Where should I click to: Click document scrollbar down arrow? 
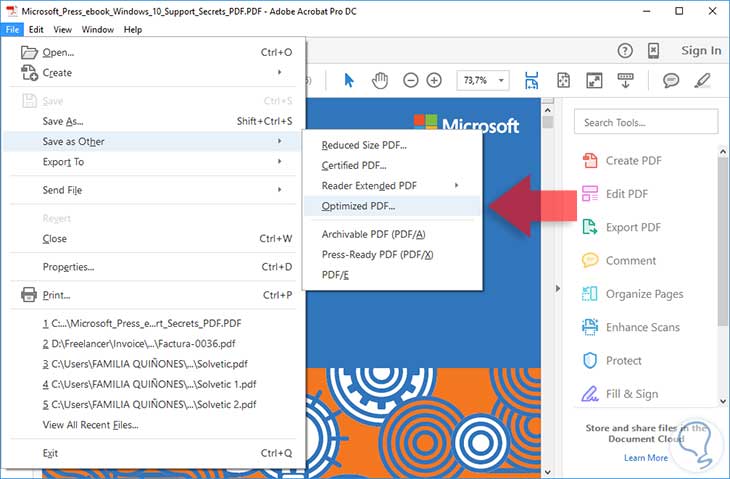[548, 472]
